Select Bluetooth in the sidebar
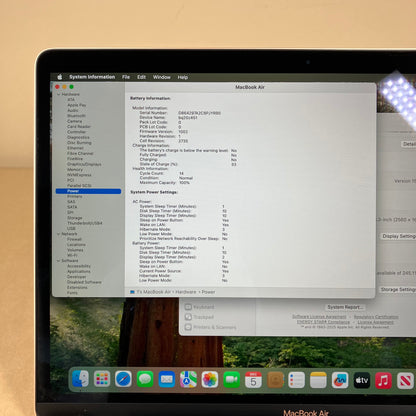 pyautogui.click(x=76, y=116)
